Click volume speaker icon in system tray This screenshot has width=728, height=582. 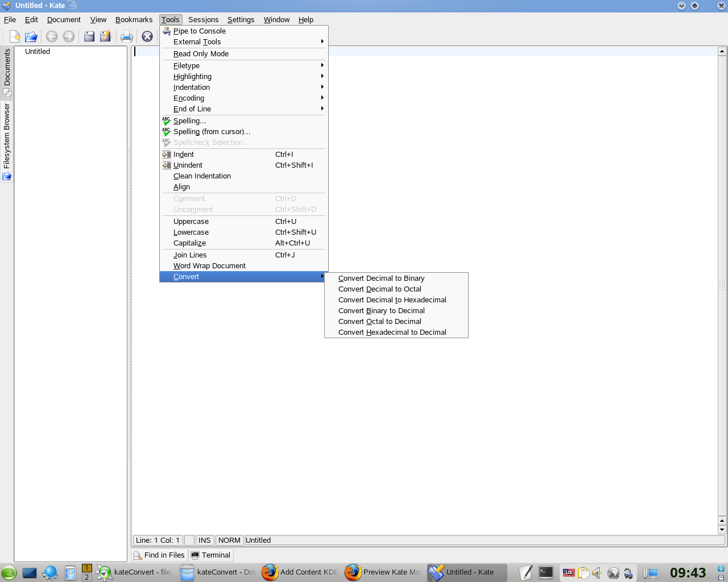point(597,573)
